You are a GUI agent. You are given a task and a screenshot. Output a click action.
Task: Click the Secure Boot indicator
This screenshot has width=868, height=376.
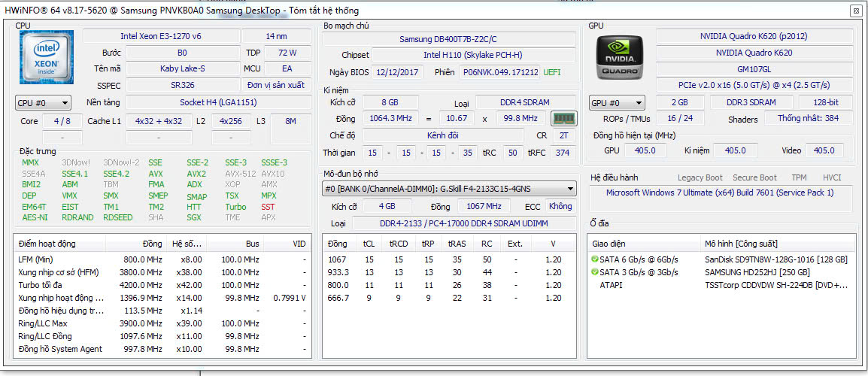click(754, 177)
